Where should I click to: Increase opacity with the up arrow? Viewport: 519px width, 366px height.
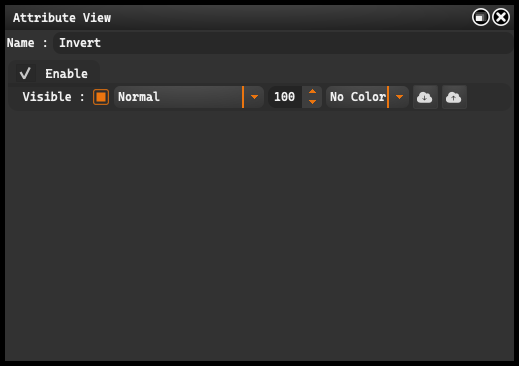click(312, 92)
